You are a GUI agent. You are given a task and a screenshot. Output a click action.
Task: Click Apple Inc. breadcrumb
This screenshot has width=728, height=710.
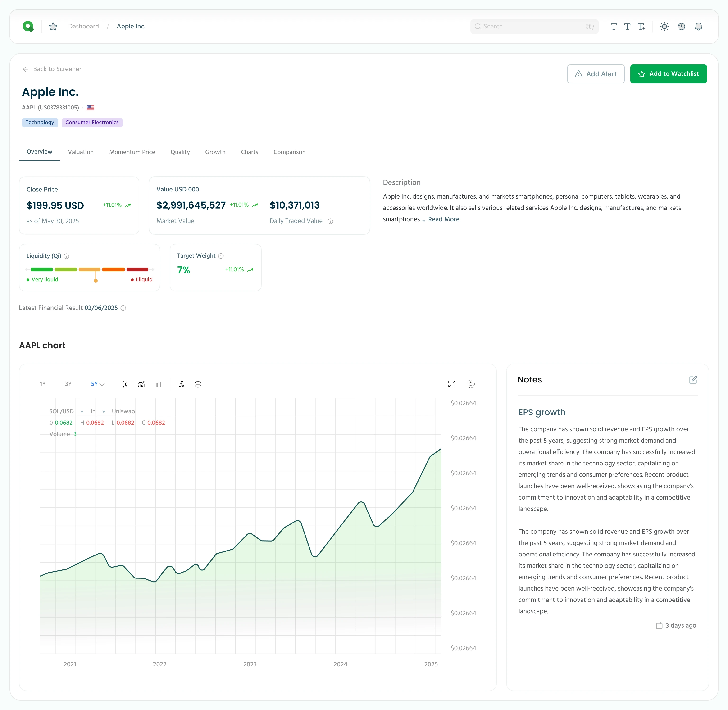(x=131, y=27)
